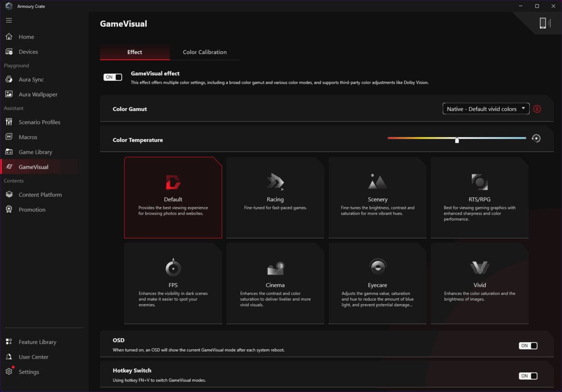562x392 pixels.
Task: Close the Armoury Crate window
Action: tap(553, 6)
